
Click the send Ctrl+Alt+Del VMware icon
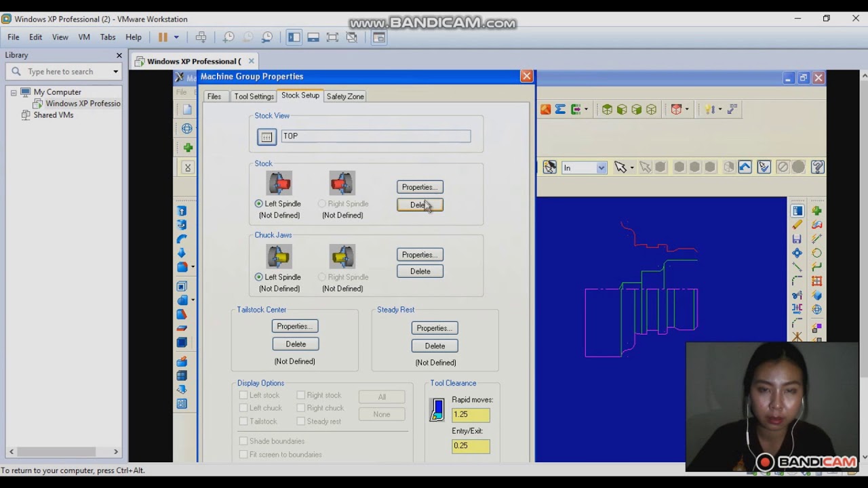[x=201, y=37]
